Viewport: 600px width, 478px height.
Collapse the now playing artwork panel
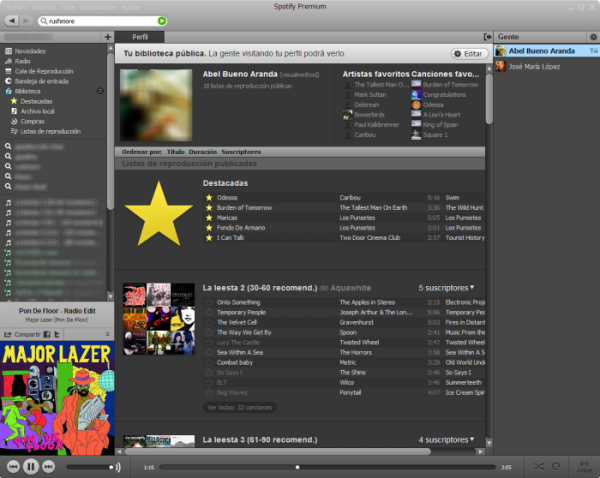click(108, 334)
